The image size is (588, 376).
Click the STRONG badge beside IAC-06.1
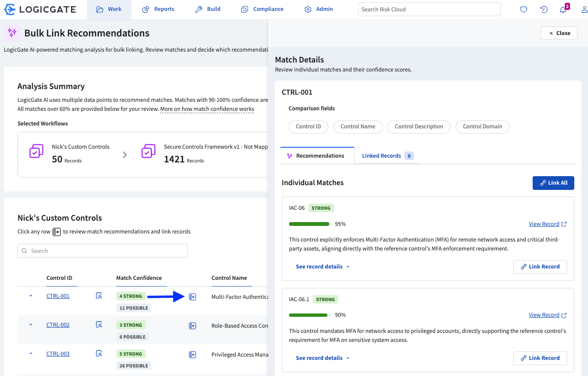coord(325,299)
